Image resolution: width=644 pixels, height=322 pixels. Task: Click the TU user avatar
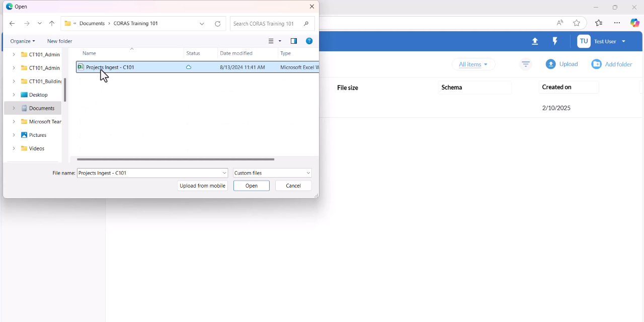[x=584, y=41]
